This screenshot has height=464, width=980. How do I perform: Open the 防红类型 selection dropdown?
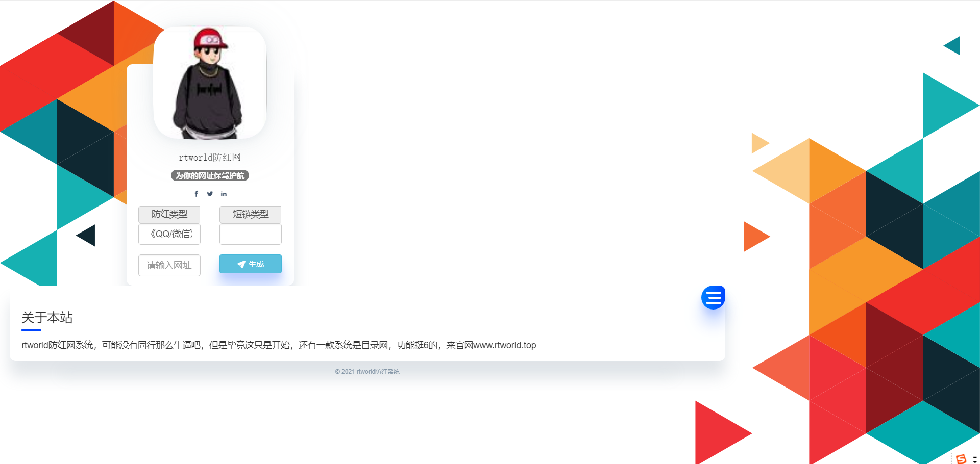pyautogui.click(x=169, y=214)
